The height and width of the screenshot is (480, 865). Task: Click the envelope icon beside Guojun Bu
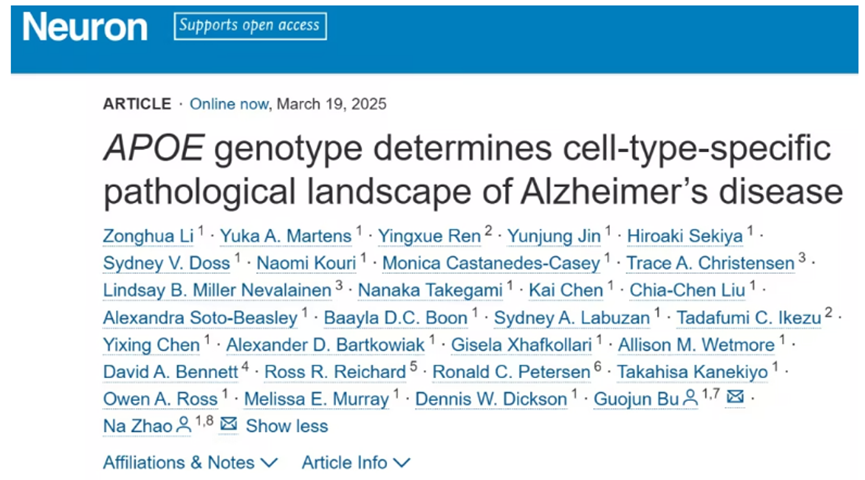pyautogui.click(x=735, y=397)
